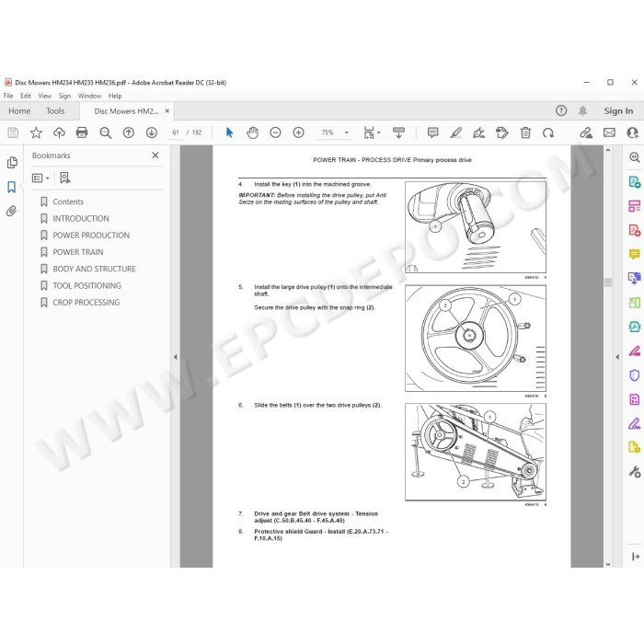The image size is (644, 644).
Task: Open the Contents bookmark
Action: point(68,201)
